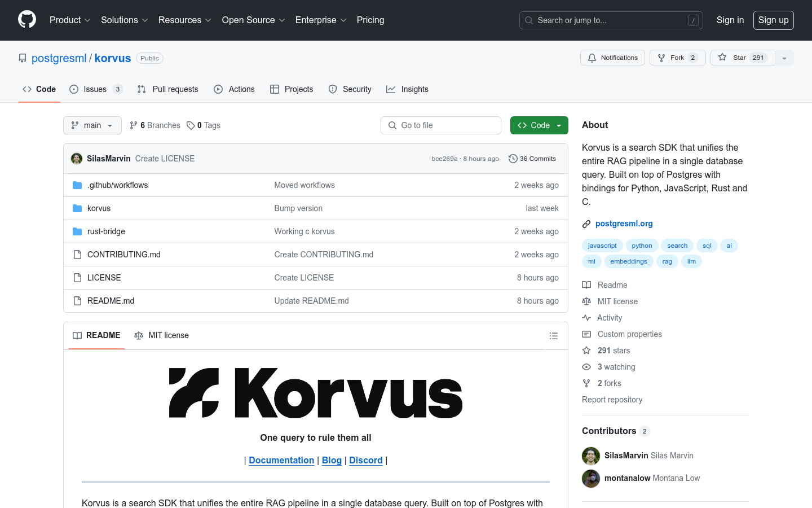Click the Sign up button
Image resolution: width=812 pixels, height=508 pixels.
point(774,20)
